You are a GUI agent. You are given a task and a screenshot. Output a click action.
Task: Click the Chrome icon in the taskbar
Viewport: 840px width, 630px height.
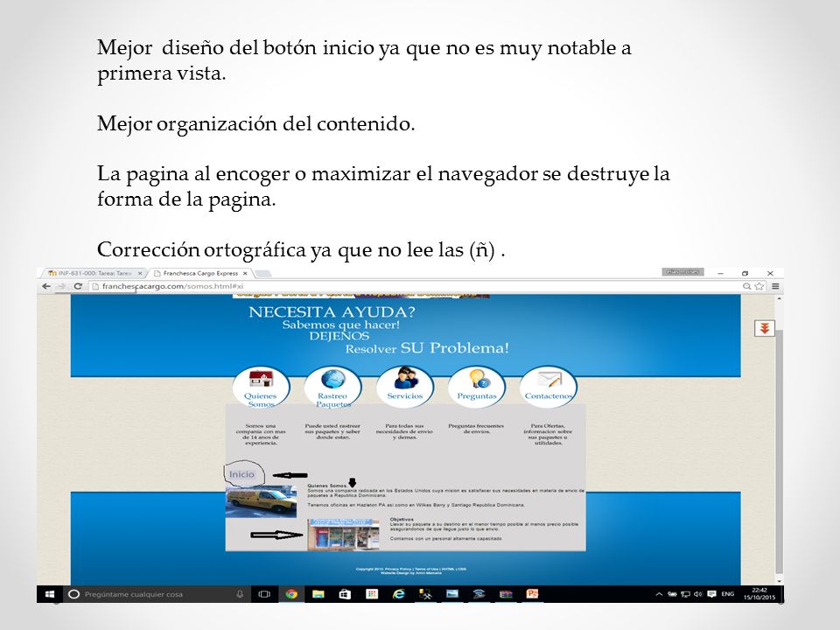pos(291,593)
